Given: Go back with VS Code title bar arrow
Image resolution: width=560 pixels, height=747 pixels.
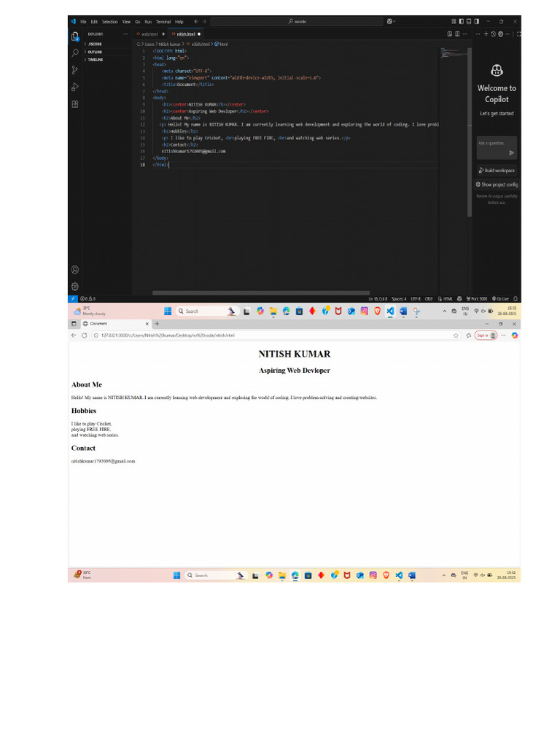Looking at the screenshot, I should 195,21.
